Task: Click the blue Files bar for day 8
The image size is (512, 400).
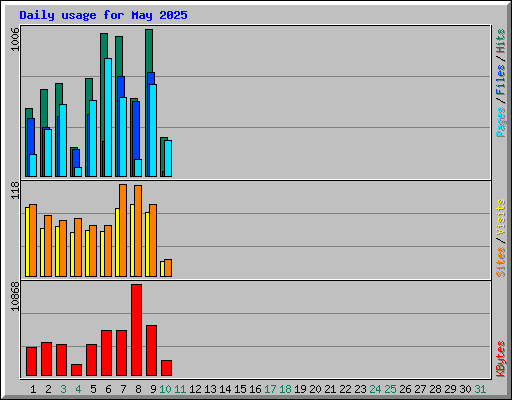Action: pyautogui.click(x=136, y=130)
